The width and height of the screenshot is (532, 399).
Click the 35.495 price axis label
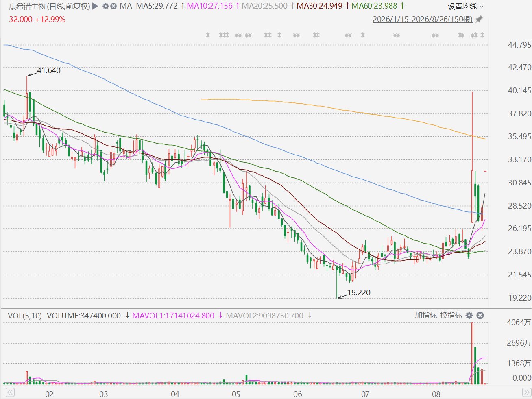click(x=519, y=136)
